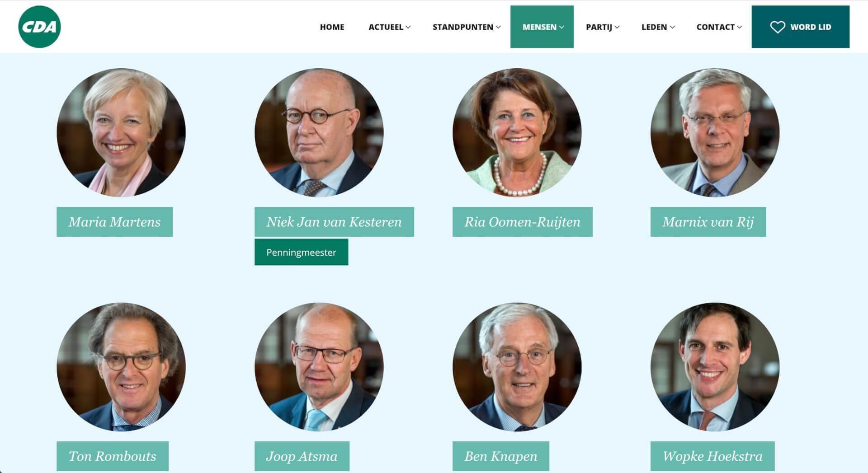
Task: Click the CDA logo
Action: [x=39, y=27]
